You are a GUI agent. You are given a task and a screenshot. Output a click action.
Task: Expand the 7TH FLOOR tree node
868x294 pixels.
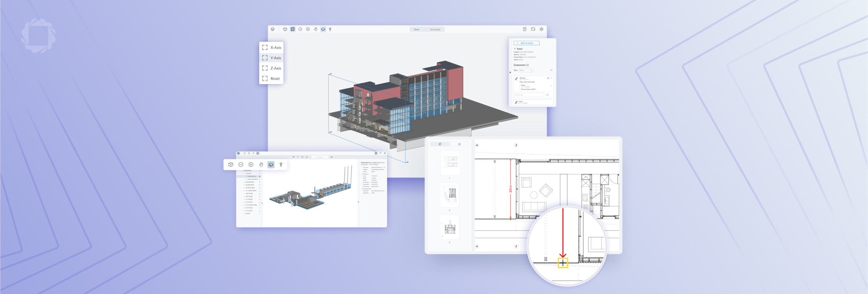[244, 211]
